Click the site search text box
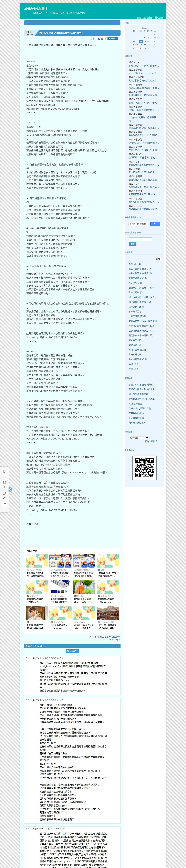 pyautogui.click(x=140, y=239)
